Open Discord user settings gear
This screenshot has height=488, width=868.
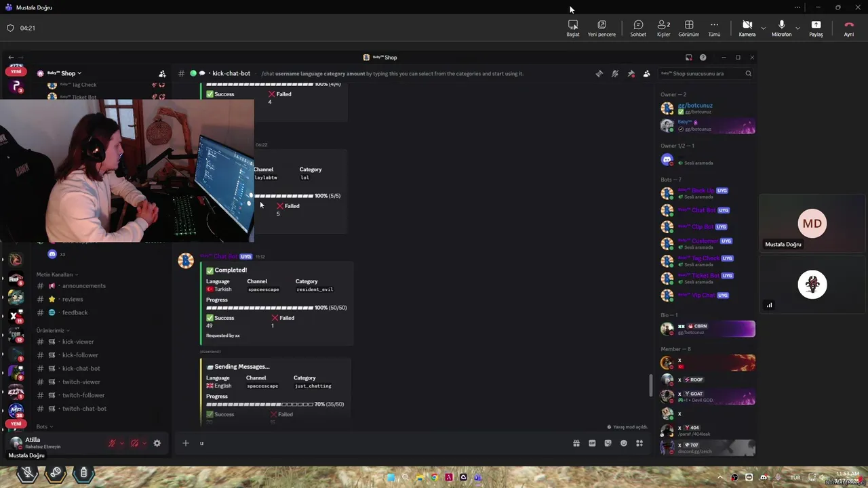click(157, 443)
